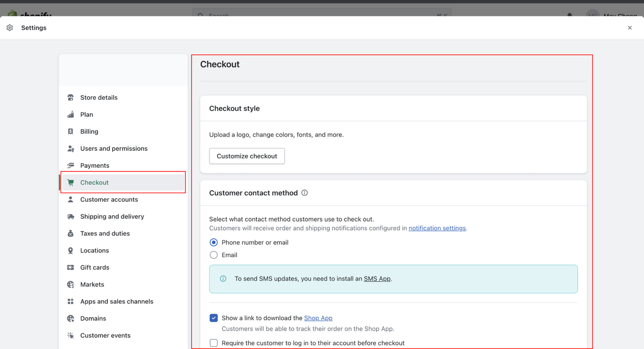Viewport: 644px width, 349px height.
Task: Click the Payments card icon
Action: click(x=70, y=166)
